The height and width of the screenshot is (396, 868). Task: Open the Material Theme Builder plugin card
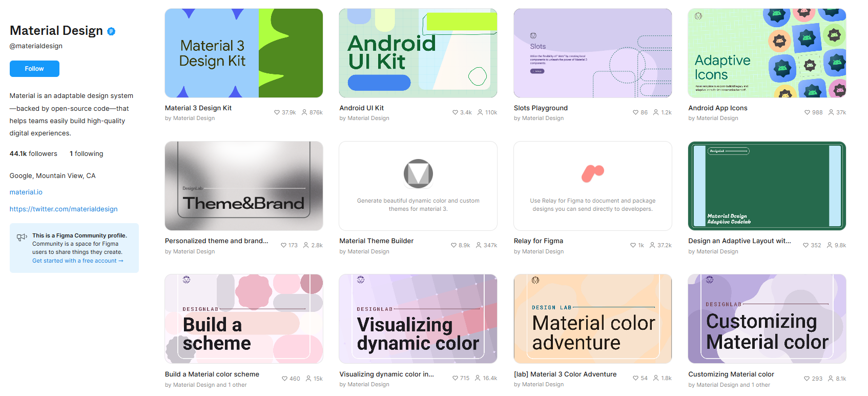pyautogui.click(x=418, y=186)
